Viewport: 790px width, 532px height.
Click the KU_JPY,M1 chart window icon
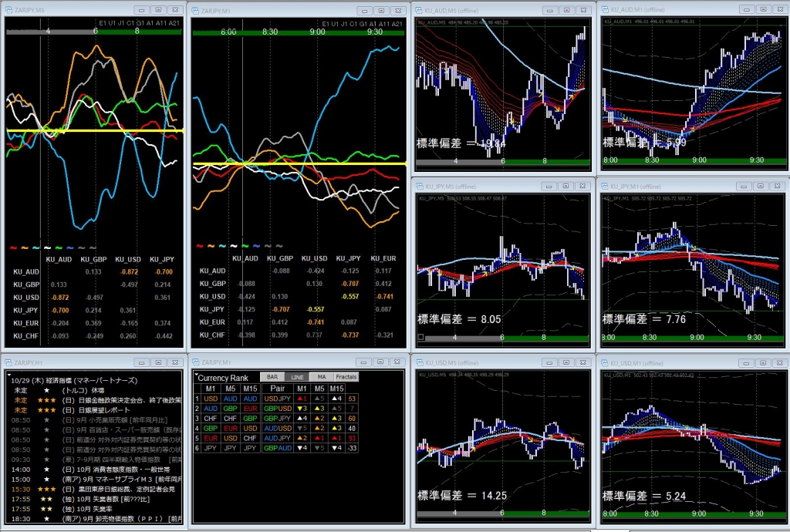pos(605,186)
